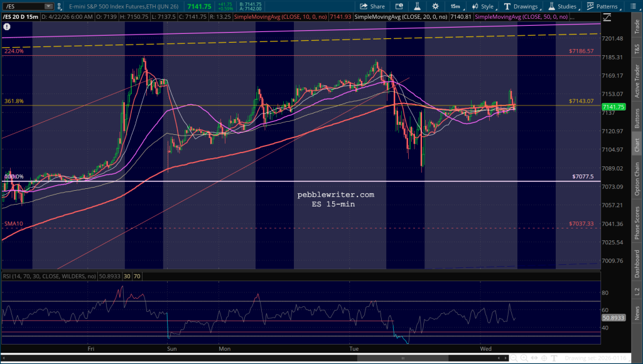Click the horizontal chart scrollbar
The height and width of the screenshot is (364, 643).
tap(377, 358)
